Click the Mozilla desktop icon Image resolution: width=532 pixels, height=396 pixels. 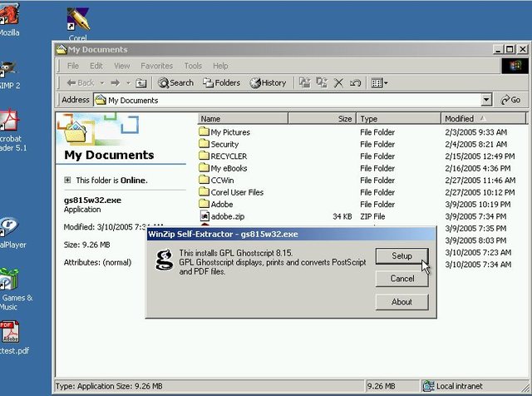pyautogui.click(x=9, y=20)
